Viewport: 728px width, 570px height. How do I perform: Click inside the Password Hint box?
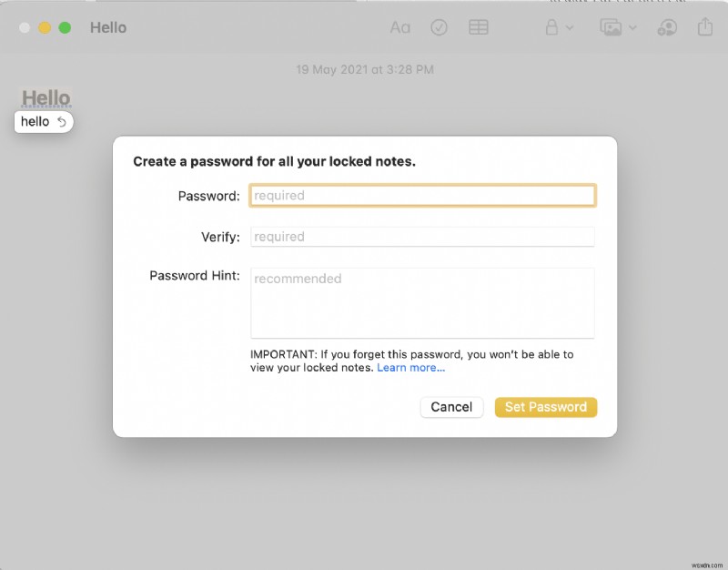click(421, 300)
